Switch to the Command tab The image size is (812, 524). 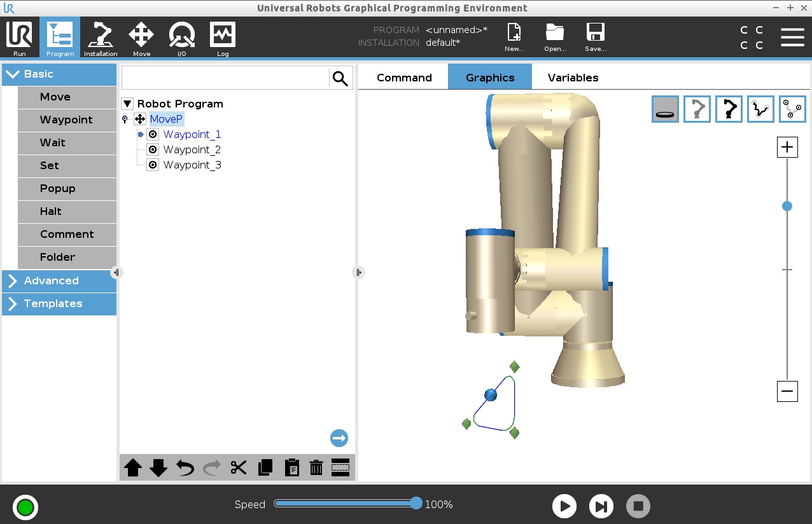click(404, 78)
